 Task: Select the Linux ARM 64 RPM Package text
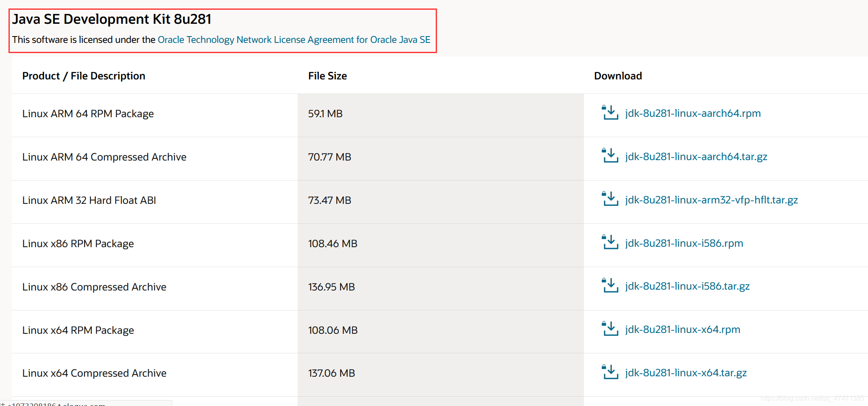(88, 114)
